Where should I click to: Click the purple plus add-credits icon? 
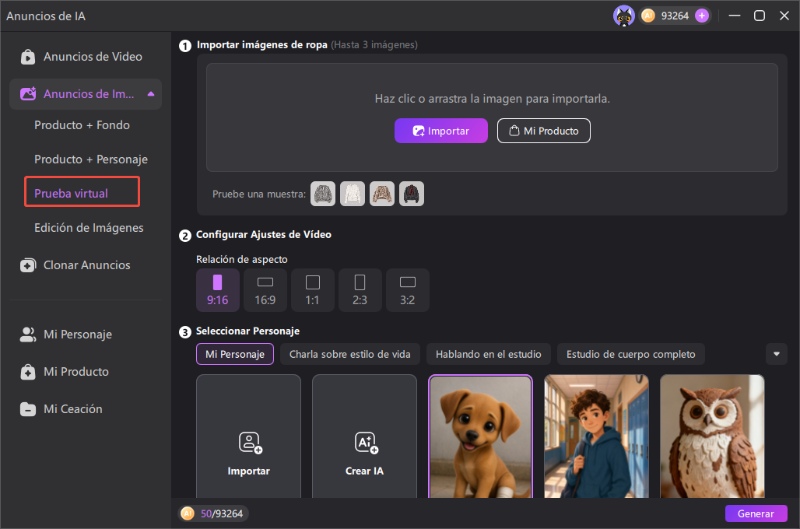pos(702,16)
